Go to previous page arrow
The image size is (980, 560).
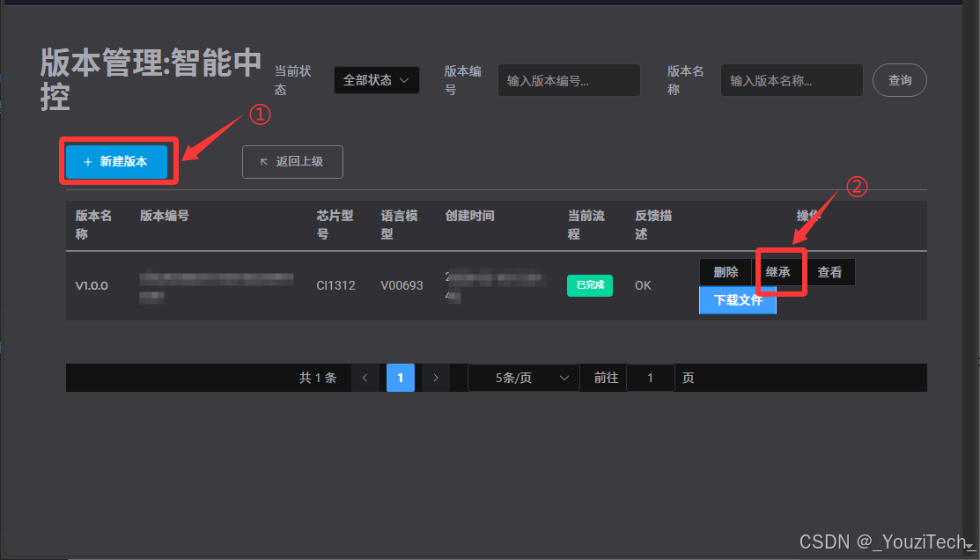click(x=365, y=378)
